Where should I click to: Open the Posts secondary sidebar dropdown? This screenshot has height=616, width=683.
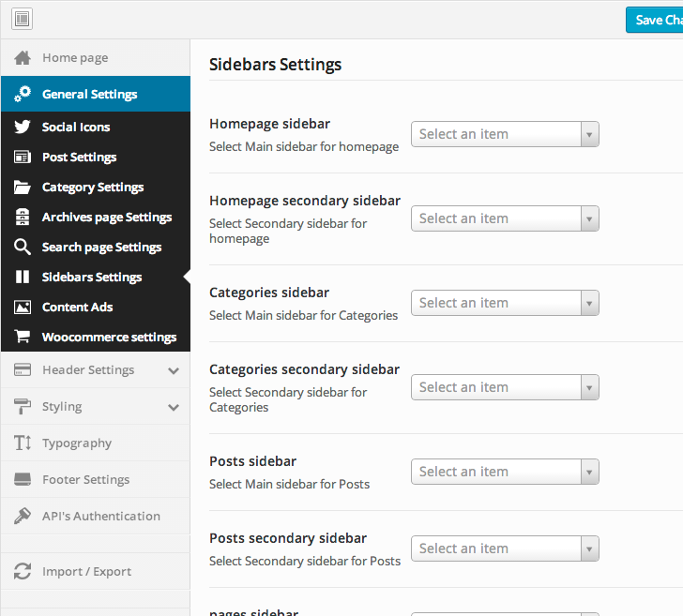point(505,548)
